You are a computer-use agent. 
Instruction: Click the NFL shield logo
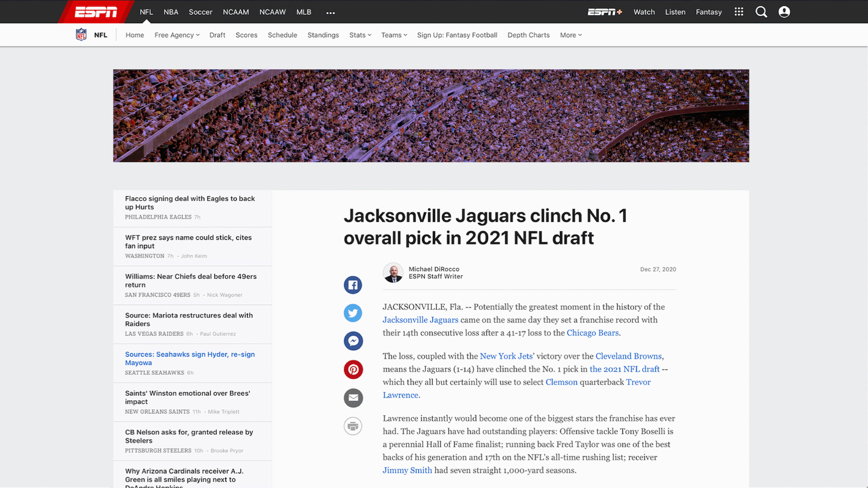tap(81, 35)
